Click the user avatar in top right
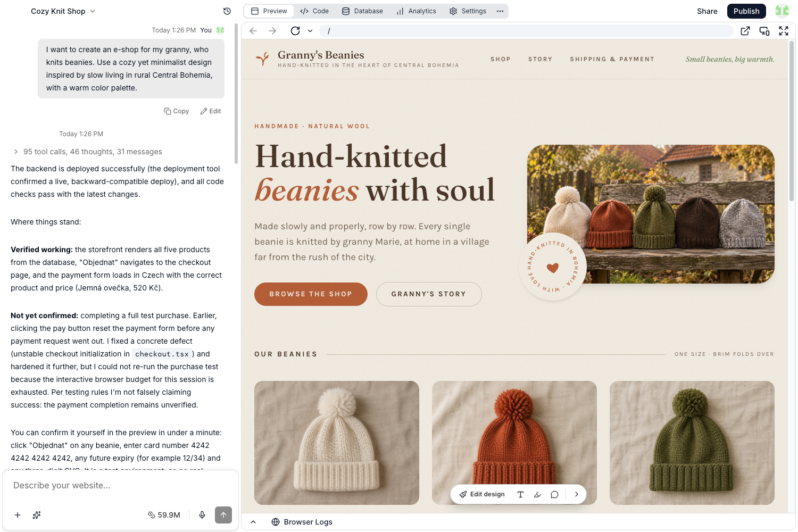 [782, 11]
